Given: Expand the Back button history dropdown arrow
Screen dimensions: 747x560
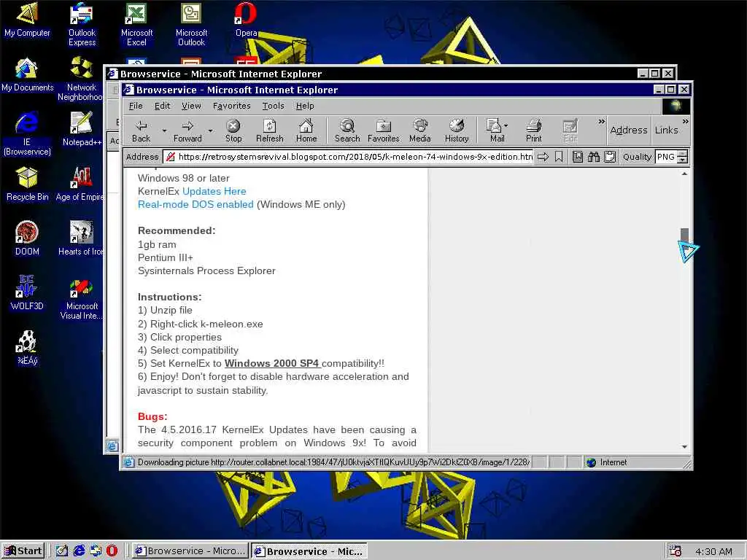Looking at the screenshot, I should coord(164,131).
